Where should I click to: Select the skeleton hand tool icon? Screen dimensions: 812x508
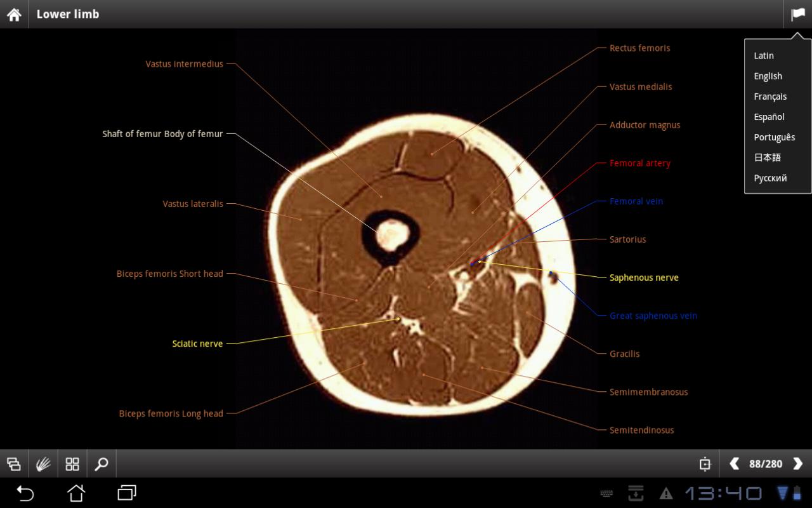(x=43, y=464)
